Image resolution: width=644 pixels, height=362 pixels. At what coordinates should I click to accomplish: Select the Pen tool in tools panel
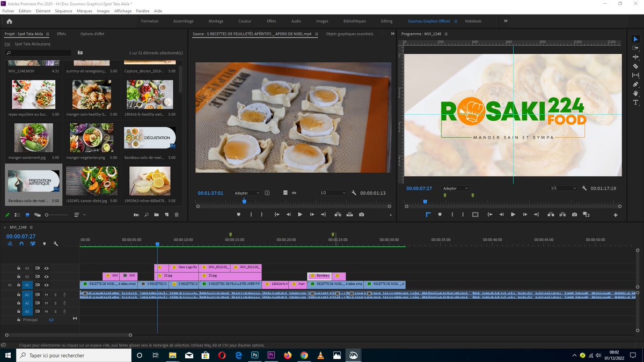click(636, 84)
